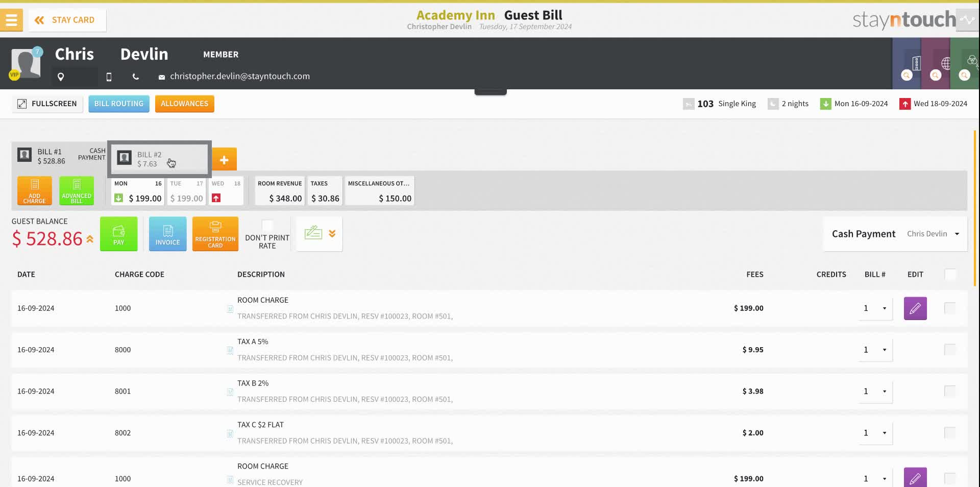
Task: Open bill number dropdown for Tax A 5%
Action: point(875,350)
